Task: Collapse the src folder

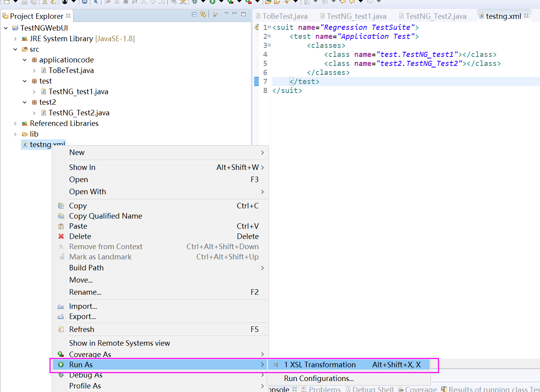Action: click(15, 49)
